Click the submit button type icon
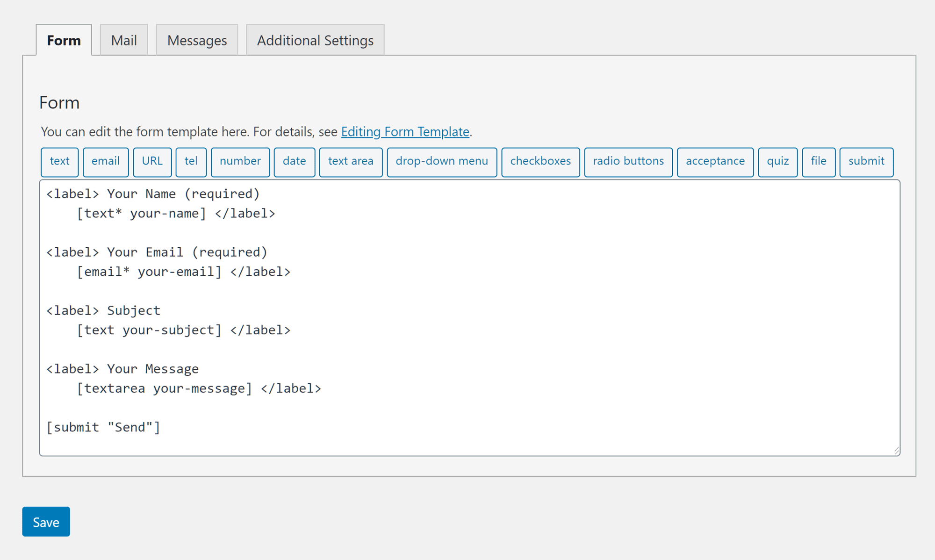Image resolution: width=935 pixels, height=560 pixels. pyautogui.click(x=866, y=161)
